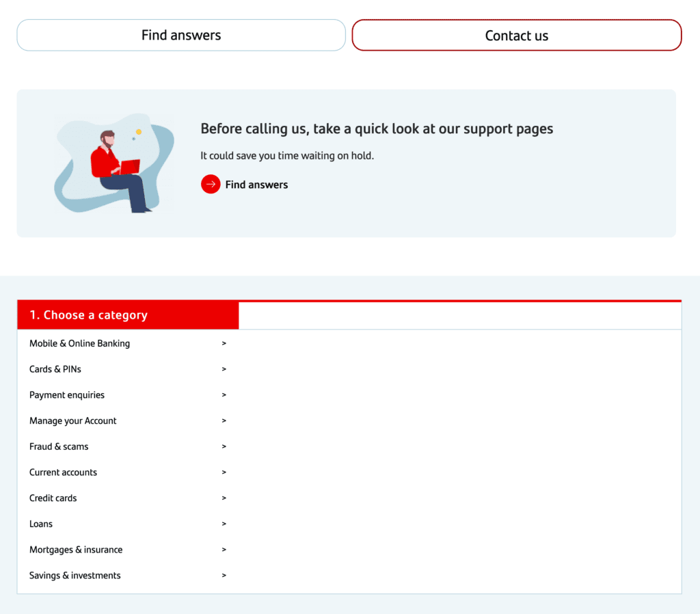700x614 pixels.
Task: Expand chevron next to Mortgages & insurance
Action: pyautogui.click(x=224, y=550)
